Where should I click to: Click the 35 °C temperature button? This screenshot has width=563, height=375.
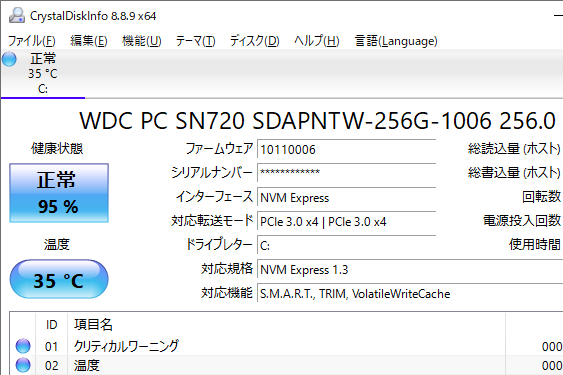59,279
